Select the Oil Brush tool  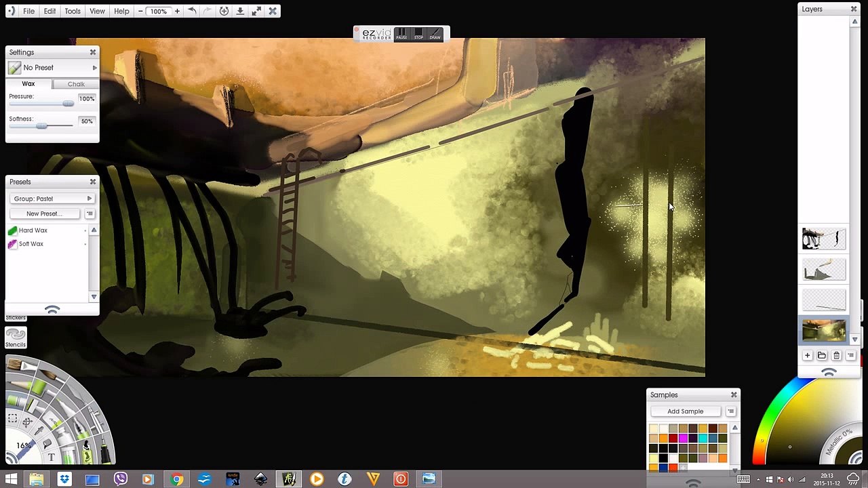pyautogui.click(x=20, y=365)
